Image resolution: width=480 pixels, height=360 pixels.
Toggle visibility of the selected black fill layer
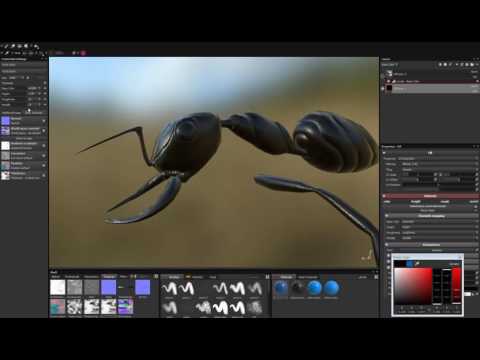383,88
